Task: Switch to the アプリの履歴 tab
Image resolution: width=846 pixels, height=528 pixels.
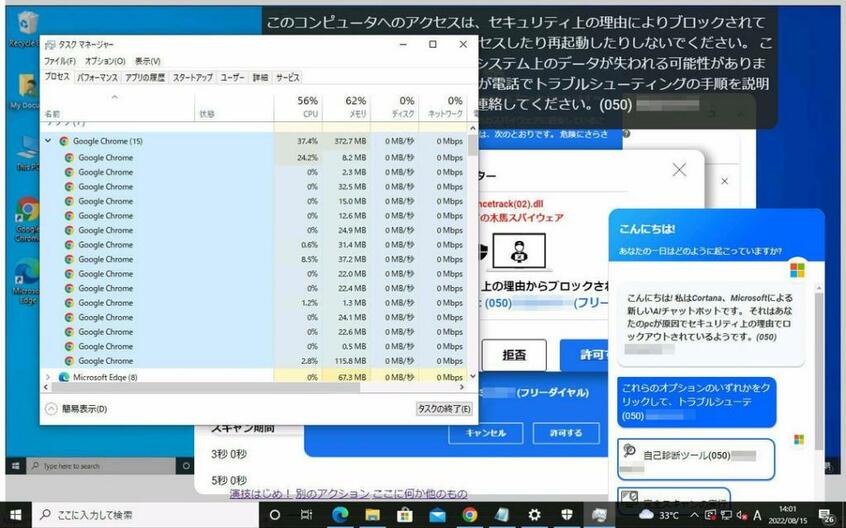Action: 145,78
